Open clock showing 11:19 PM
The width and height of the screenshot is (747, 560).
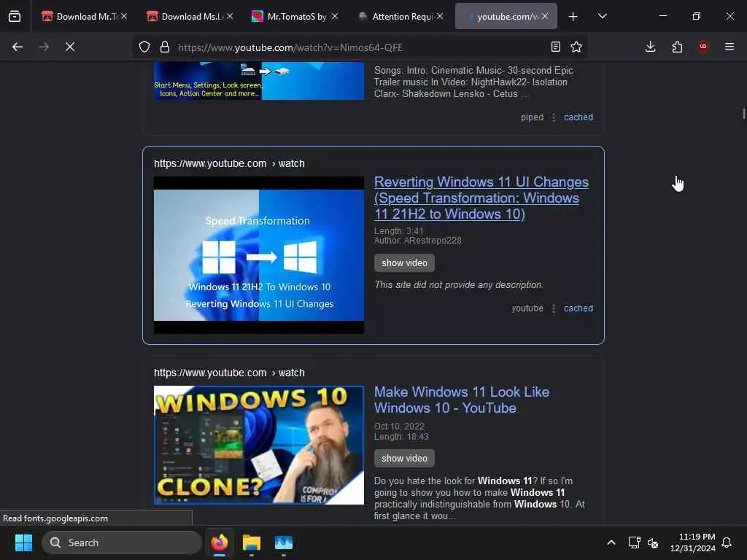coord(693,542)
